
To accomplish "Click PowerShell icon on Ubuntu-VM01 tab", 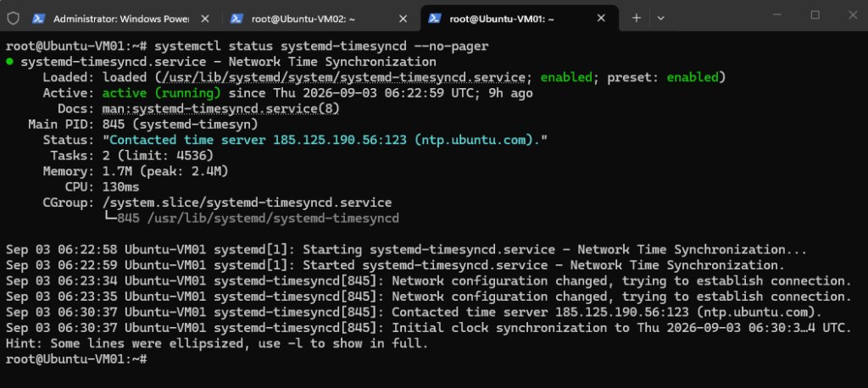I will tap(435, 19).
